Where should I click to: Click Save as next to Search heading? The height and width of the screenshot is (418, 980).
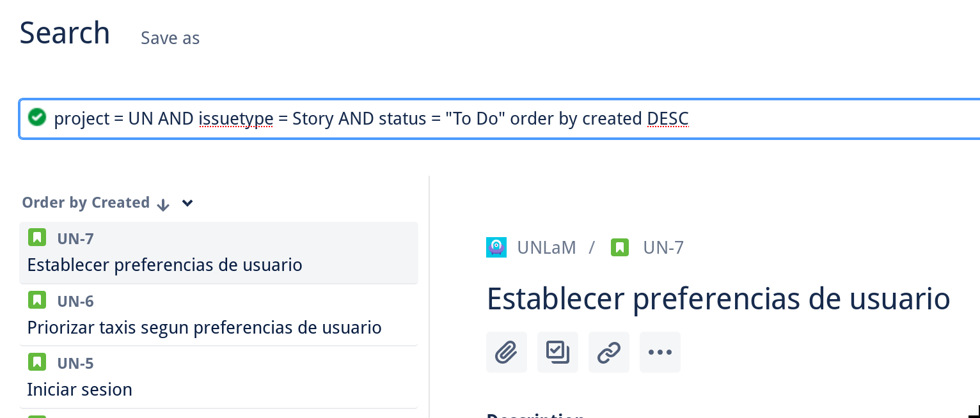[x=170, y=38]
